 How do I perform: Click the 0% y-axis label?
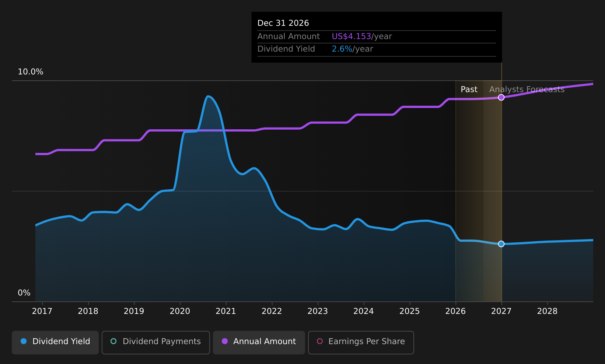click(24, 293)
